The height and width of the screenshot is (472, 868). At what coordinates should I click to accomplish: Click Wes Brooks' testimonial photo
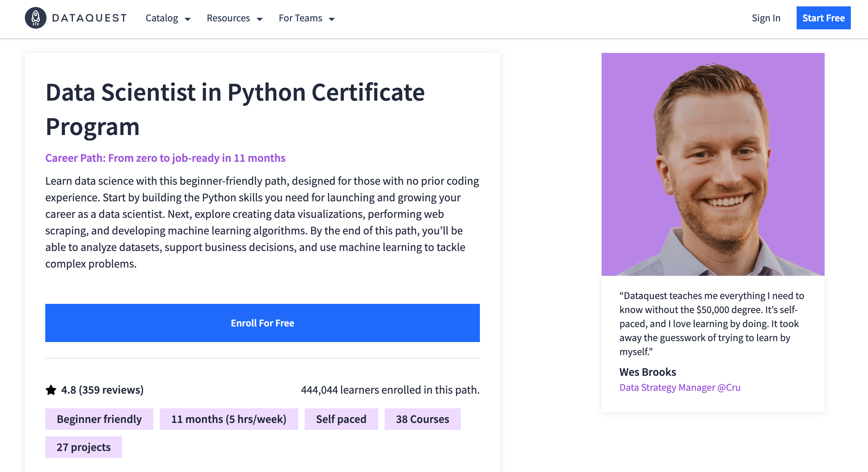pyautogui.click(x=713, y=164)
